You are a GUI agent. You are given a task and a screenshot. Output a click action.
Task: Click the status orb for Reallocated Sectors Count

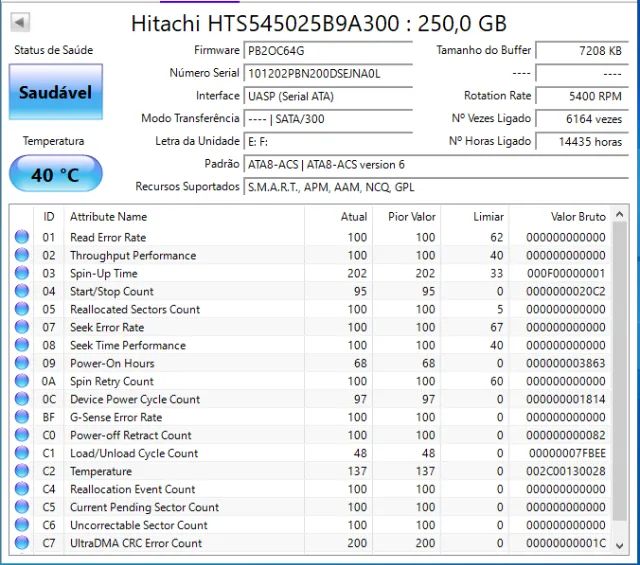tap(22, 309)
